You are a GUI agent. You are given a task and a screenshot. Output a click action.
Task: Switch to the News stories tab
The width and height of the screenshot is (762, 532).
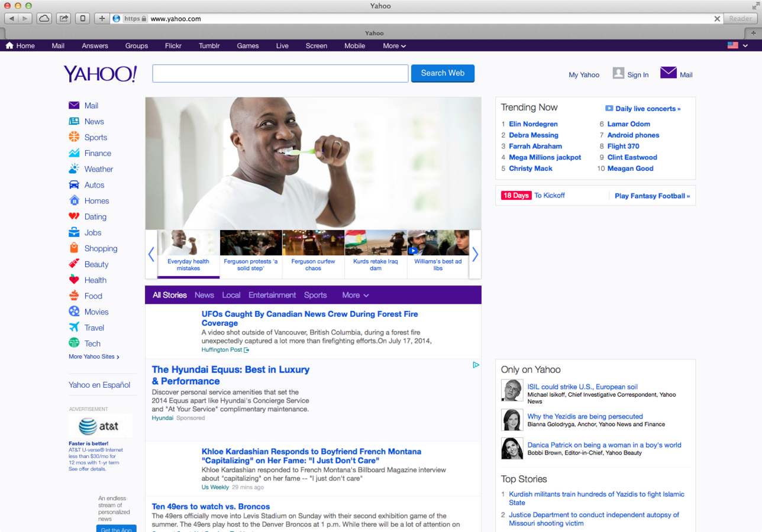pos(204,295)
